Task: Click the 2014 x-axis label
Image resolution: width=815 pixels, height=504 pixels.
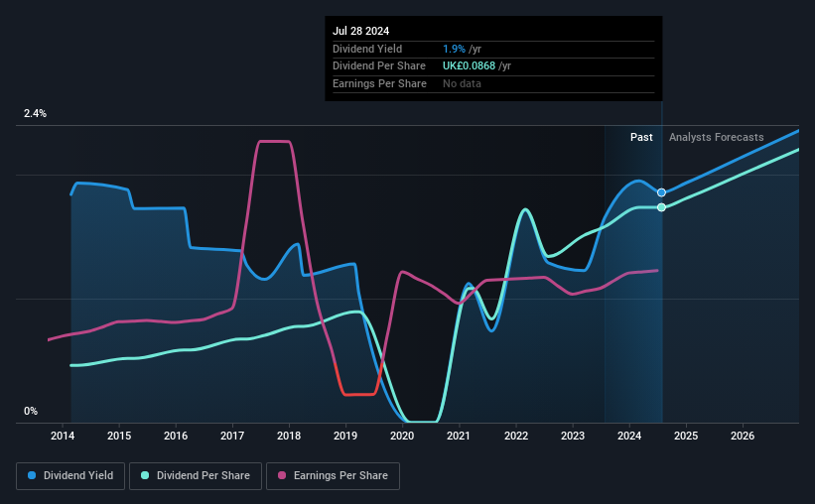Action: [63, 436]
